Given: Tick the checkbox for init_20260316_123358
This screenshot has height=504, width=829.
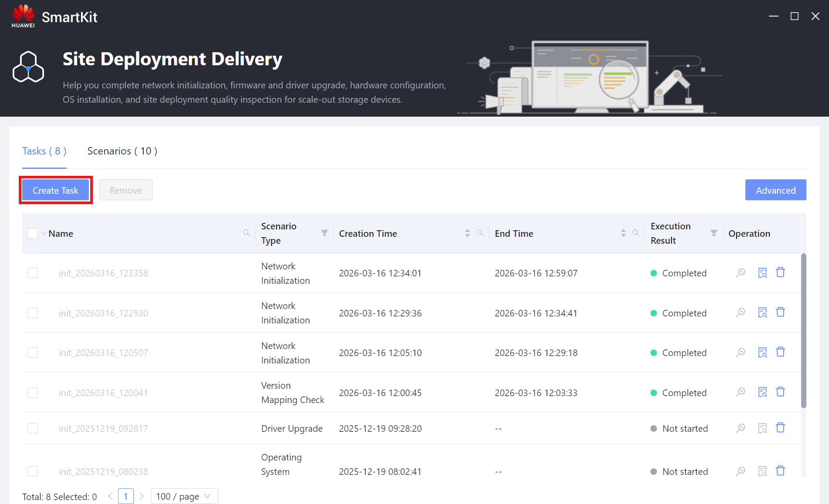Looking at the screenshot, I should point(33,273).
